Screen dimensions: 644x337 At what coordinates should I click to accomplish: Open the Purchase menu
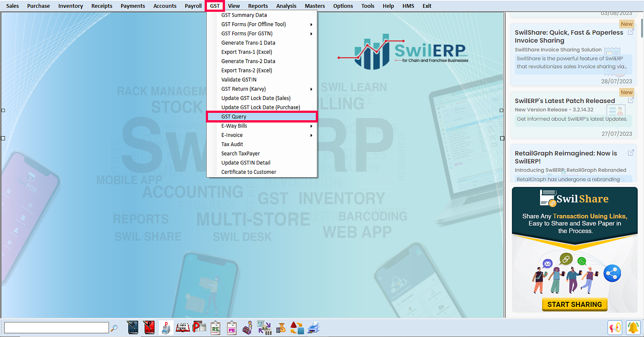(x=39, y=6)
